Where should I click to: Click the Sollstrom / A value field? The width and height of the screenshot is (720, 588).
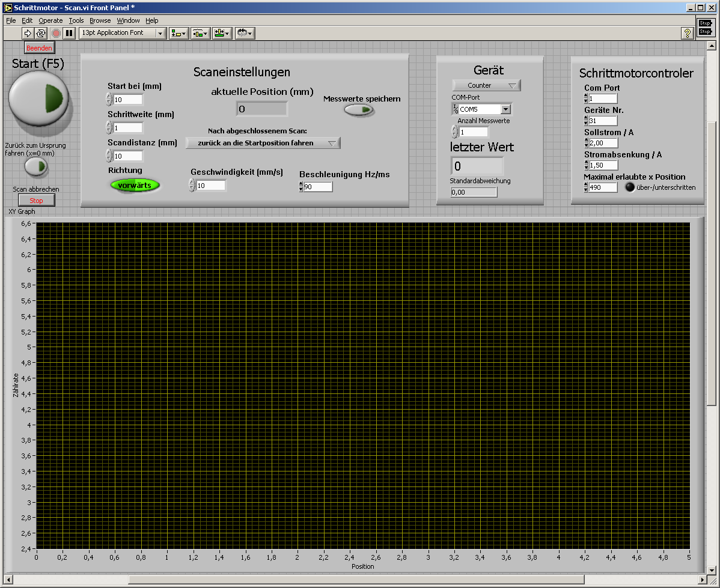tap(603, 143)
